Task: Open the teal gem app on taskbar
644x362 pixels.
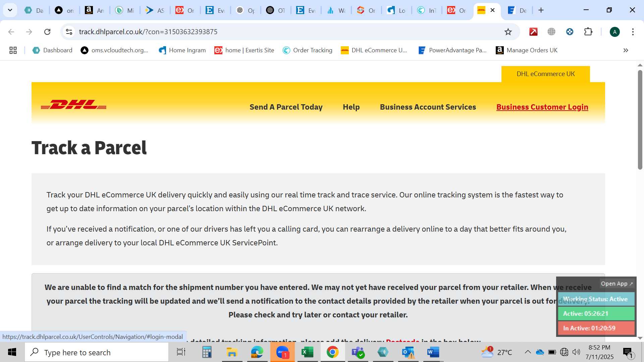Action: pos(383,352)
